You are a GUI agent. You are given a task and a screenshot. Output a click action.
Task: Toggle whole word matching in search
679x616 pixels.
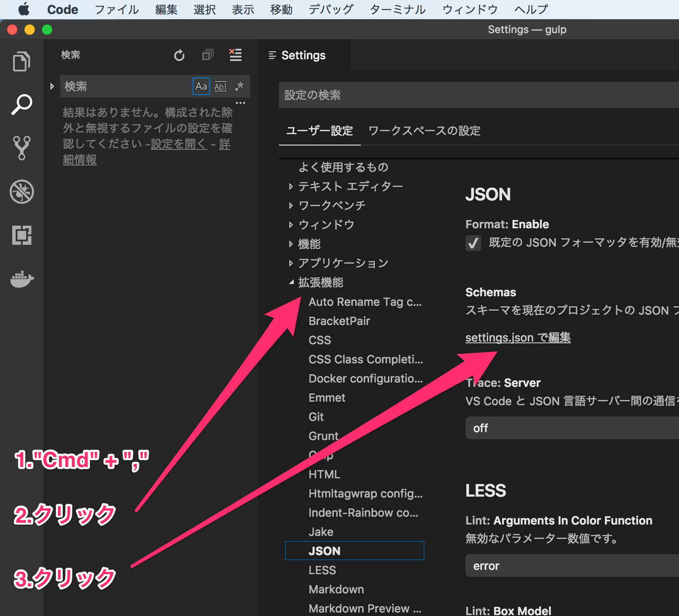pyautogui.click(x=220, y=86)
